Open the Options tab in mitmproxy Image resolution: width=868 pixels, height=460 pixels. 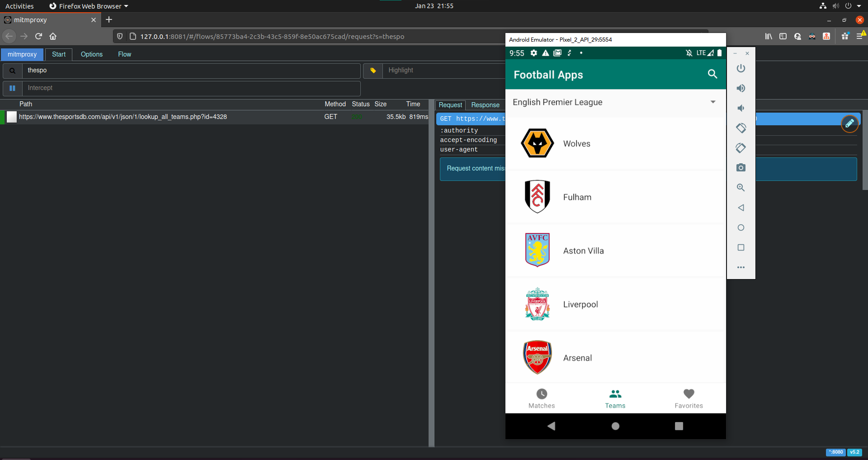91,54
